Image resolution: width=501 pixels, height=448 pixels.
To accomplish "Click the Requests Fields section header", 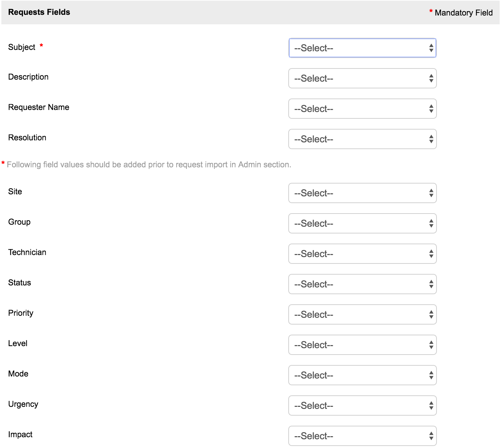I will (39, 12).
